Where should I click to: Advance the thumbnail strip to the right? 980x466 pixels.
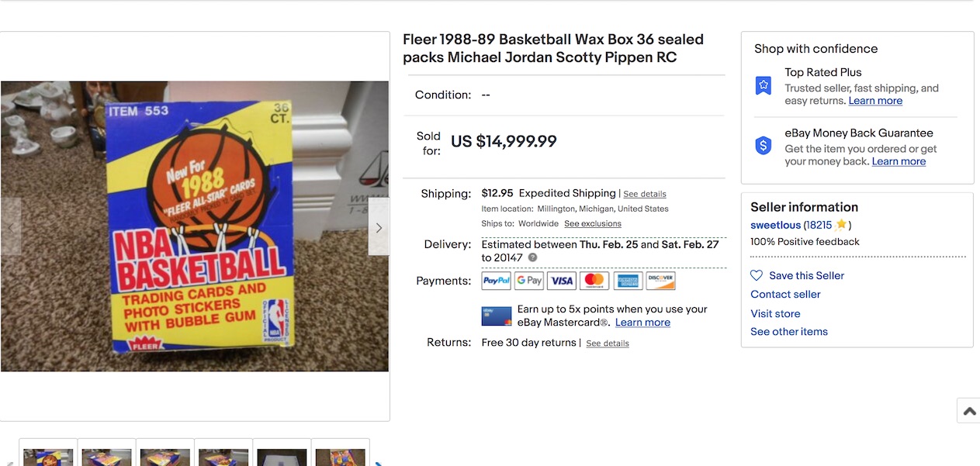(x=379, y=463)
